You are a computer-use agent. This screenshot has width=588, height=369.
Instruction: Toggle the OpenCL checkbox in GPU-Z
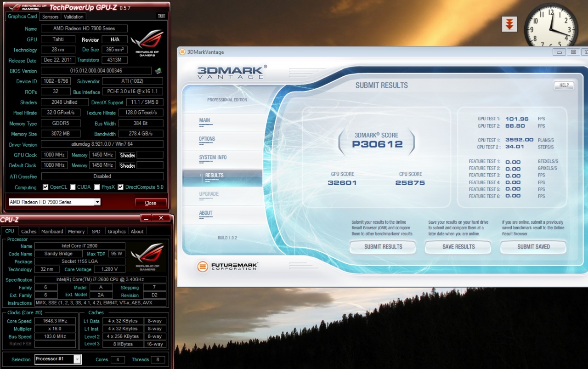[45, 187]
